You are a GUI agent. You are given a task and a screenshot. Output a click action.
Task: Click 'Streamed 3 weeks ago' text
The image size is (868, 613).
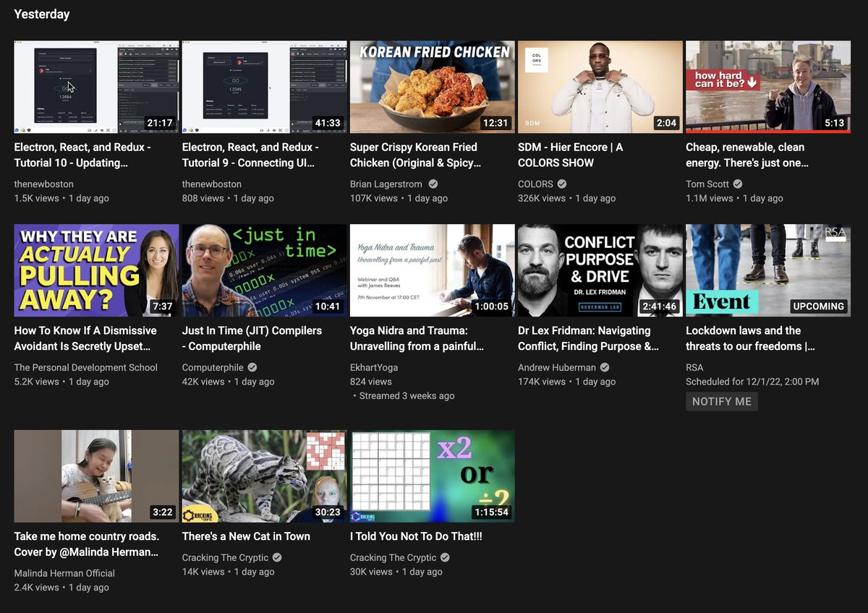tap(407, 396)
